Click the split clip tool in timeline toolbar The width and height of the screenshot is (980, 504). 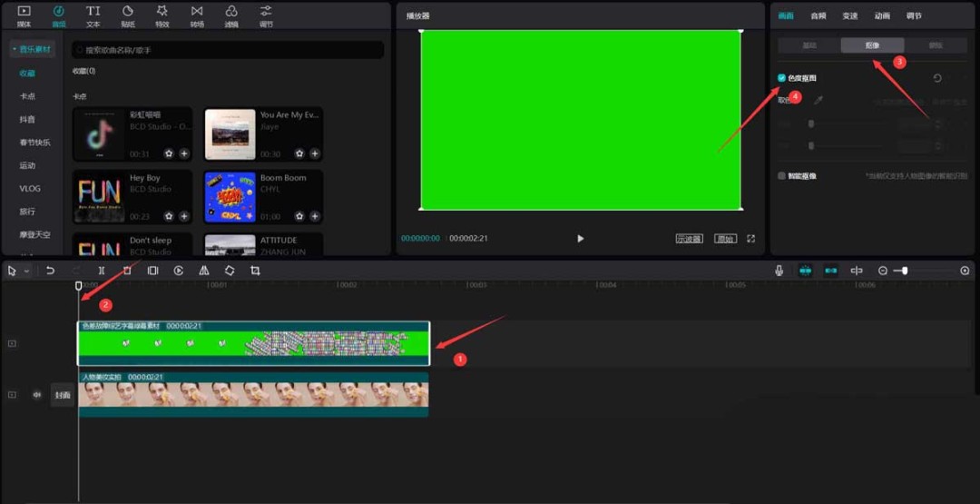pos(102,271)
